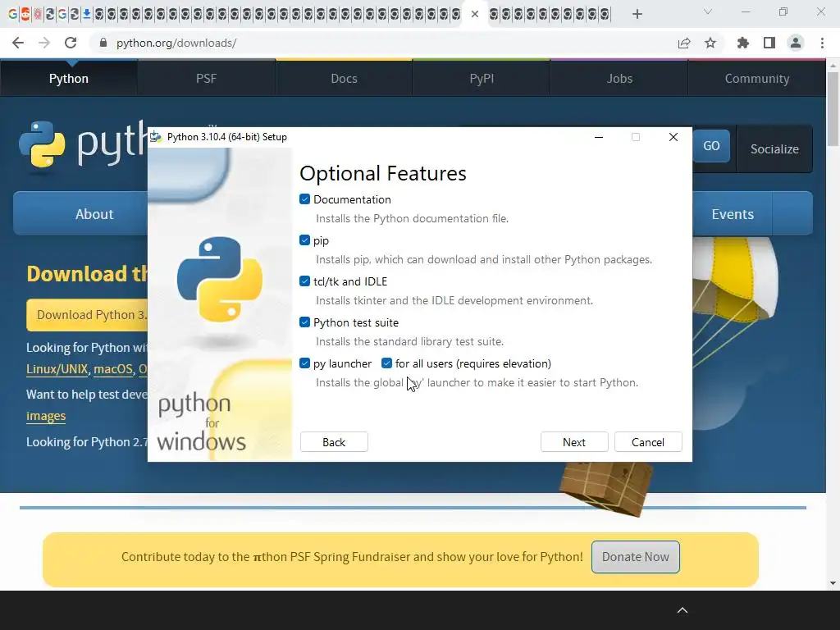This screenshot has width=840, height=630.
Task: Click the browser forward arrow
Action: click(44, 43)
